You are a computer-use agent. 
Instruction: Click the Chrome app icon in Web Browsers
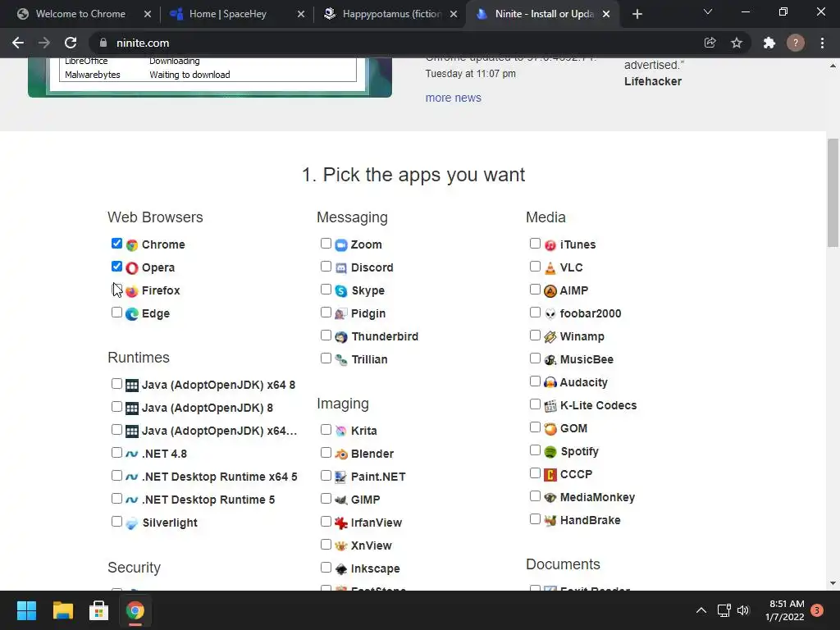[132, 245]
